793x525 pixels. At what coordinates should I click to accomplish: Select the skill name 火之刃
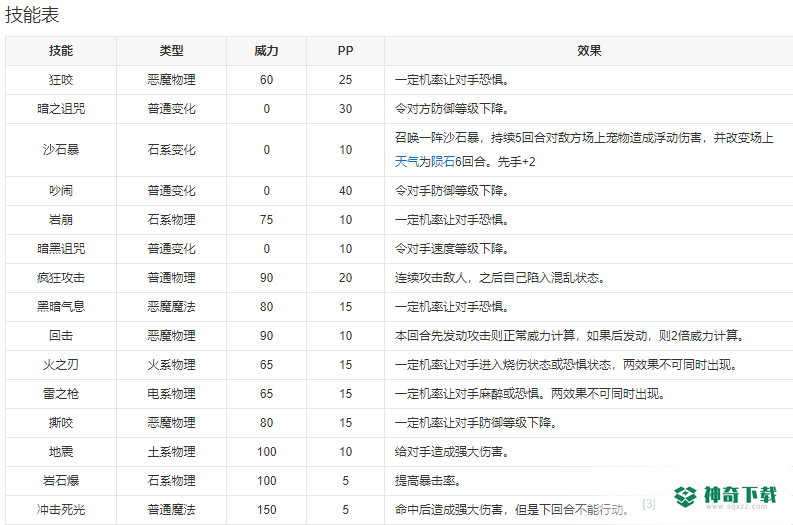61,365
